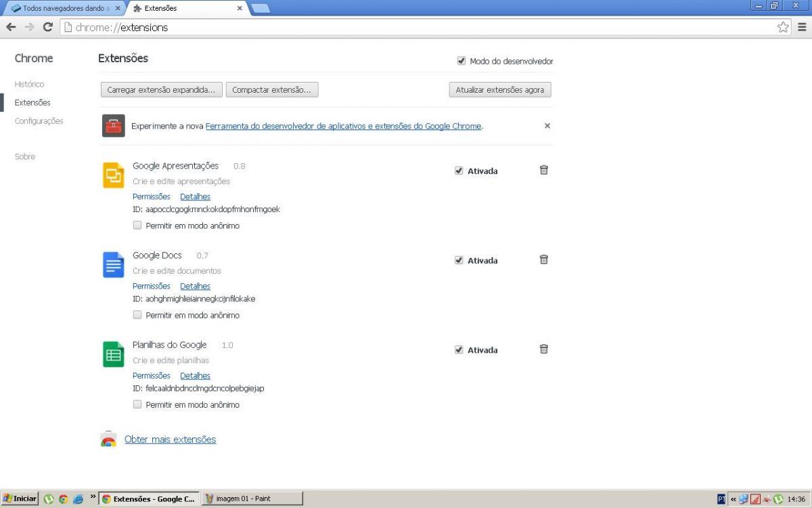Click the Chrome Web Store icon
This screenshot has width=812, height=508.
click(108, 440)
